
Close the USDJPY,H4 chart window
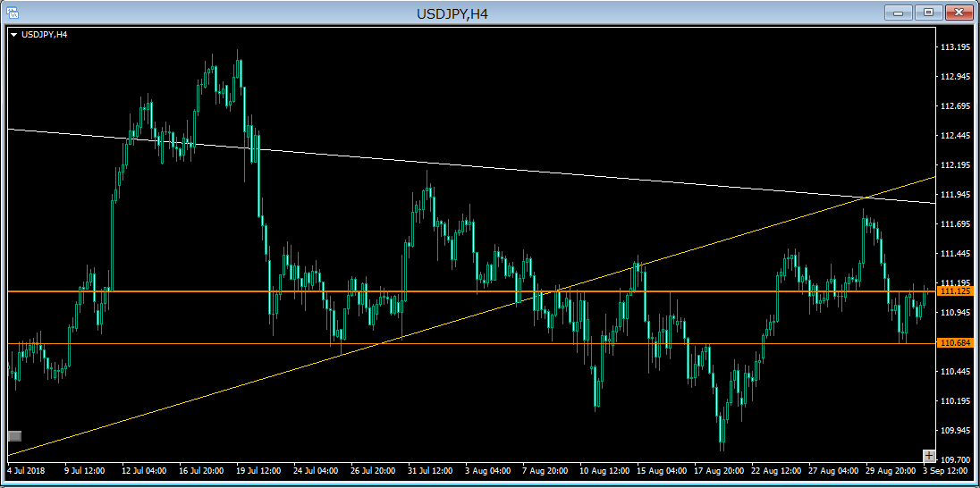click(959, 12)
